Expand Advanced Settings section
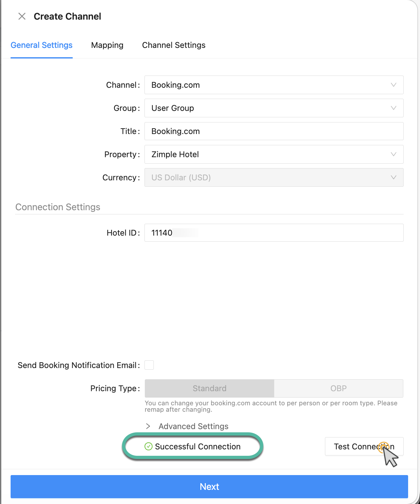Screen dimensions: 420x504 coord(193,426)
